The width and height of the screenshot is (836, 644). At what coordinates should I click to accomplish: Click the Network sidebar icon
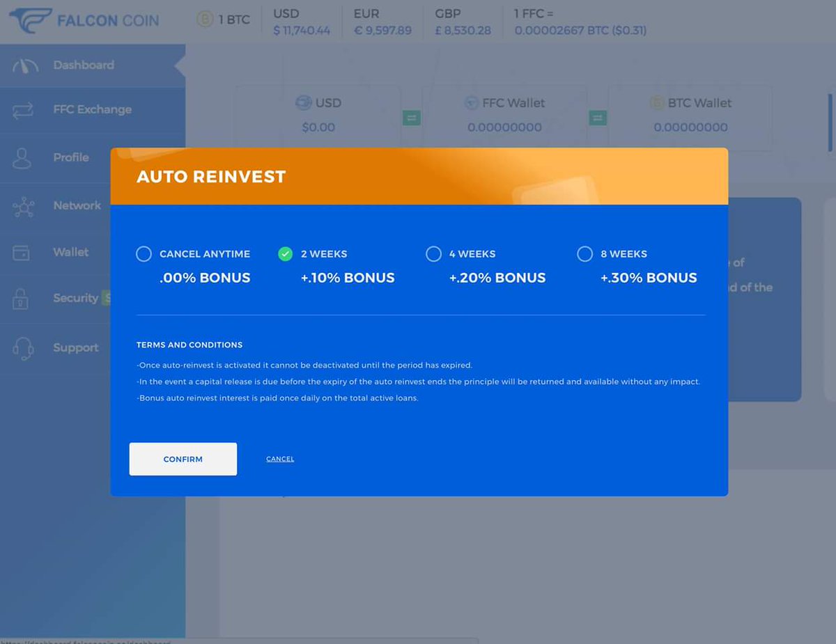(23, 205)
